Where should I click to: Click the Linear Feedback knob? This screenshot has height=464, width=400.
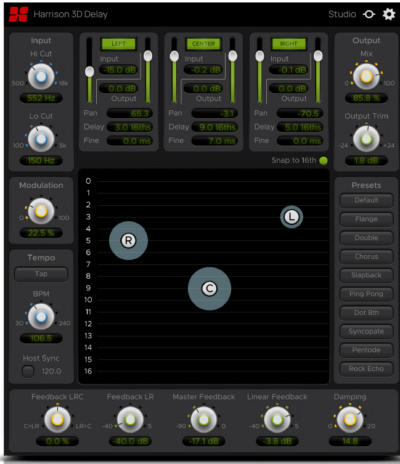[277, 419]
